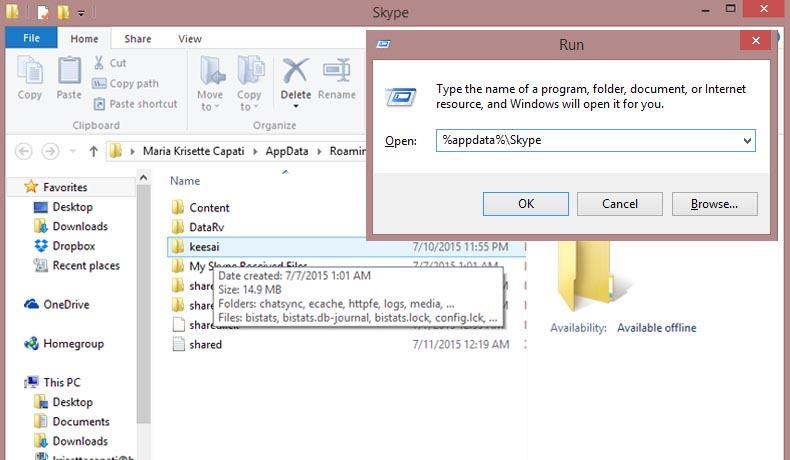Open Desktop under Favorites
Screen dimensions: 790x460
point(72,207)
